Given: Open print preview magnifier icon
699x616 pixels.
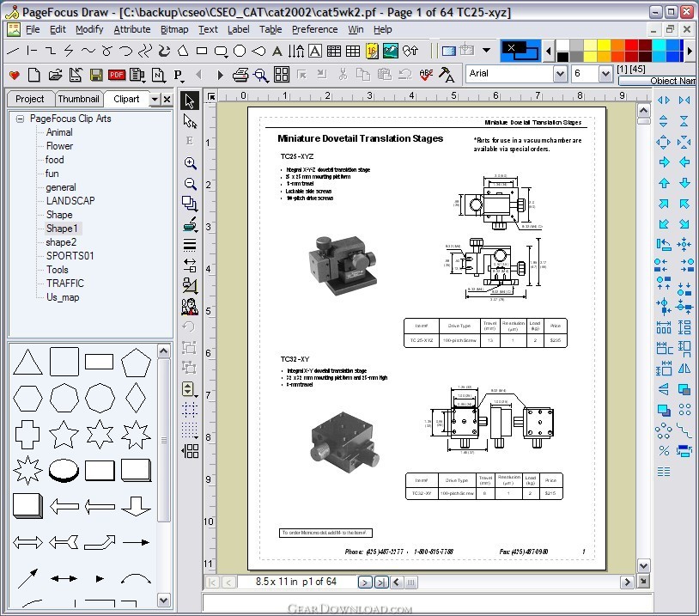Looking at the screenshot, I should tap(261, 75).
